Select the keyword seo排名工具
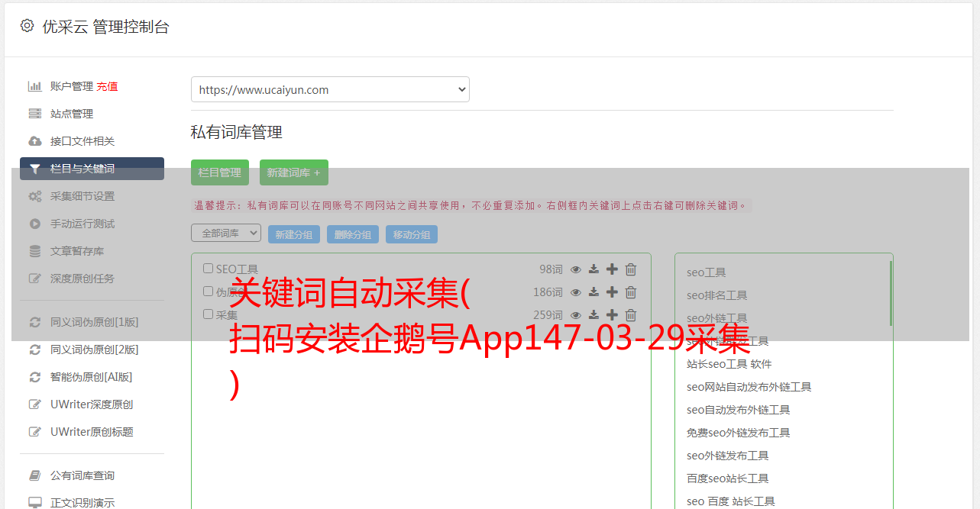Image resolution: width=980 pixels, height=509 pixels. (717, 295)
